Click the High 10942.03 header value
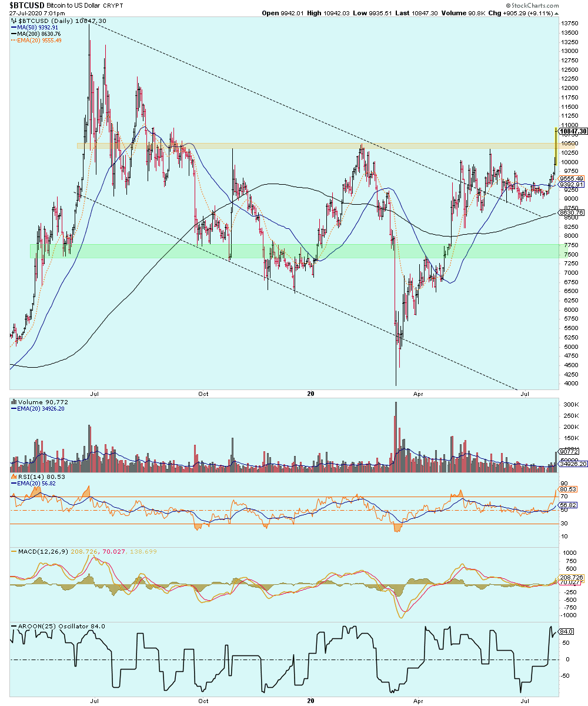This screenshot has width=588, height=706. (x=329, y=12)
